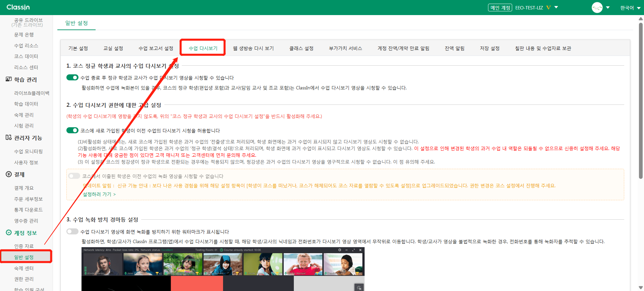This screenshot has width=644, height=291.
Task: Open 주문 세부정보 in sidebar
Action: pyautogui.click(x=29, y=199)
